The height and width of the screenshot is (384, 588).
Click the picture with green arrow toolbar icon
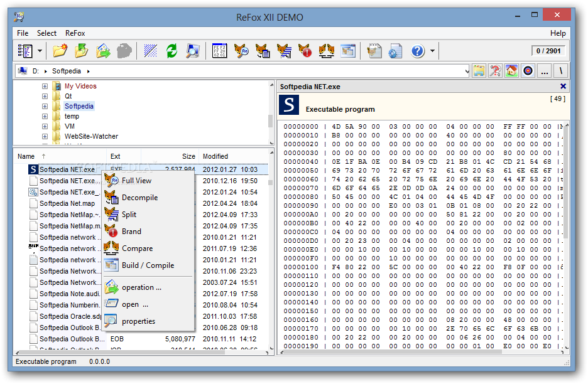[103, 51]
